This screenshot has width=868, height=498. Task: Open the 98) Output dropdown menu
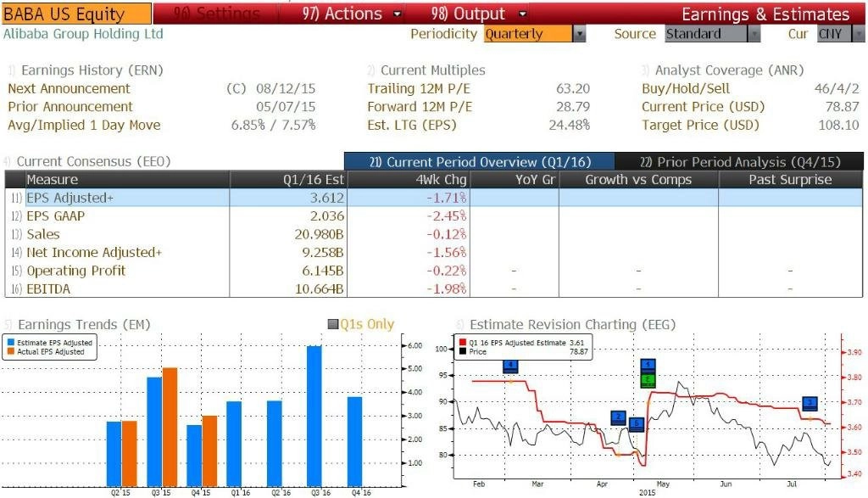478,14
